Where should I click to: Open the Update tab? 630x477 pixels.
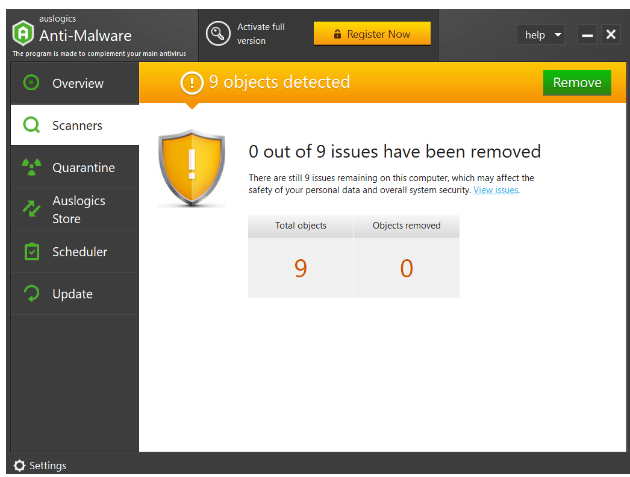(75, 294)
